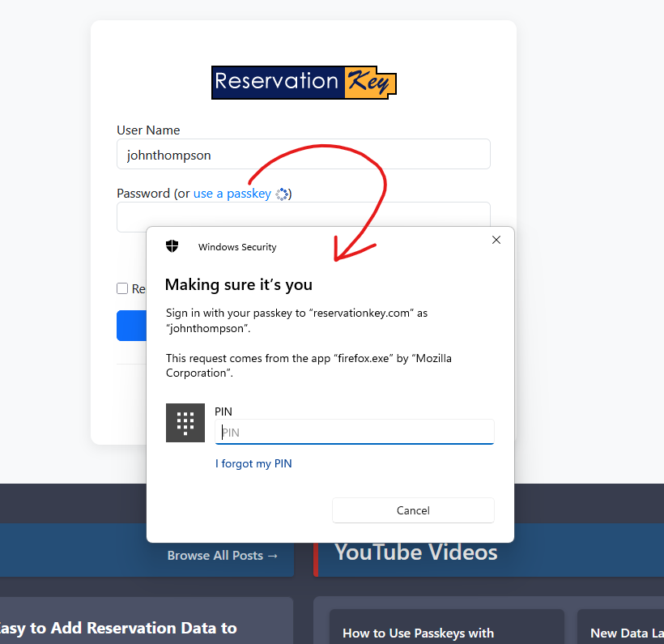This screenshot has height=644, width=664.
Task: Click the Windows Security shield icon
Action: coord(172,246)
